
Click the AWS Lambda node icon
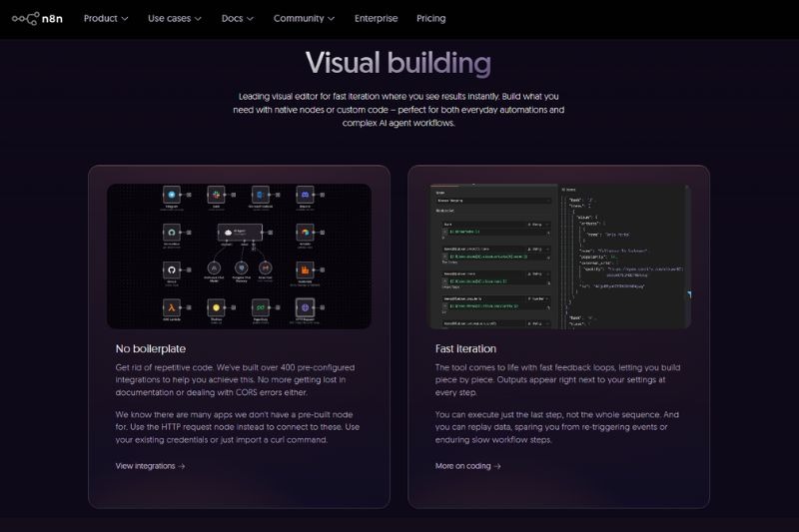pyautogui.click(x=173, y=305)
